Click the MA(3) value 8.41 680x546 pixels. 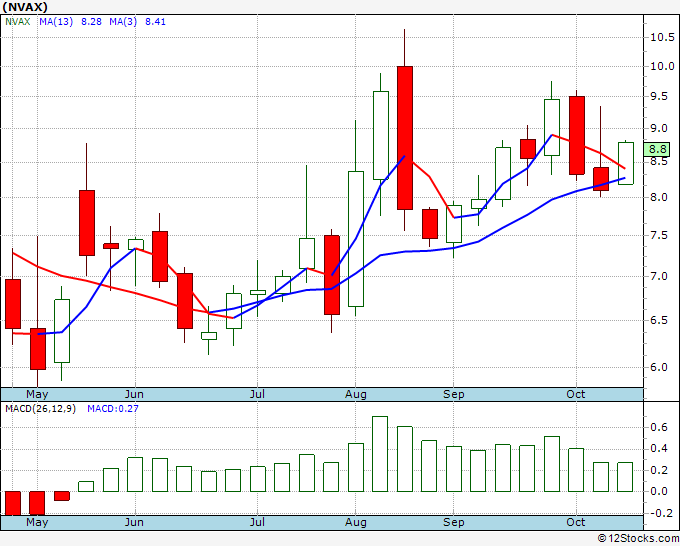(155, 22)
